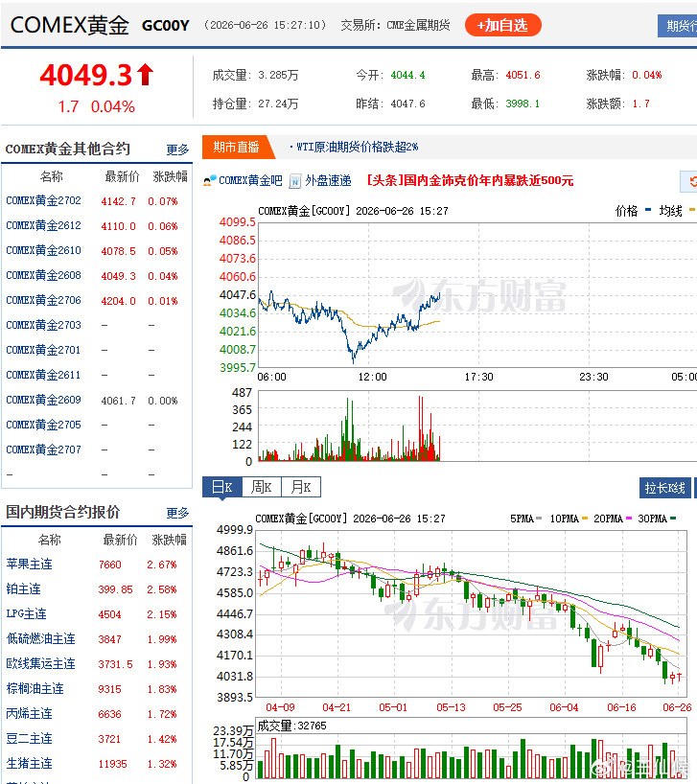Open contract COMEX黄金2609

click(x=43, y=400)
